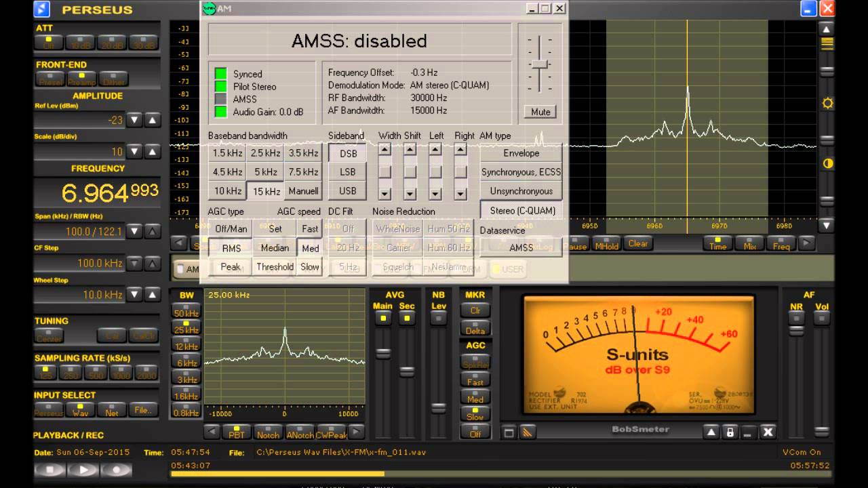Toggle the AVG Main indicator button
This screenshot has width=868, height=488.
pos(383,318)
